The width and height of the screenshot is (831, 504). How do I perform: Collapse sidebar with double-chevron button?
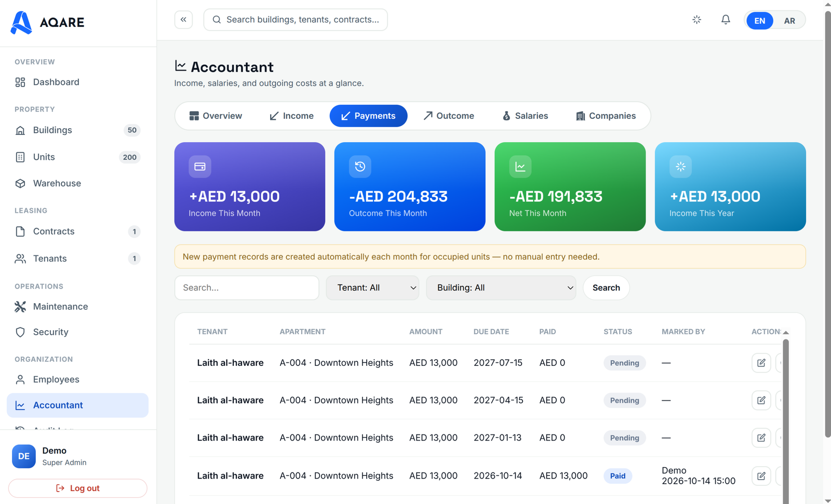pyautogui.click(x=183, y=20)
